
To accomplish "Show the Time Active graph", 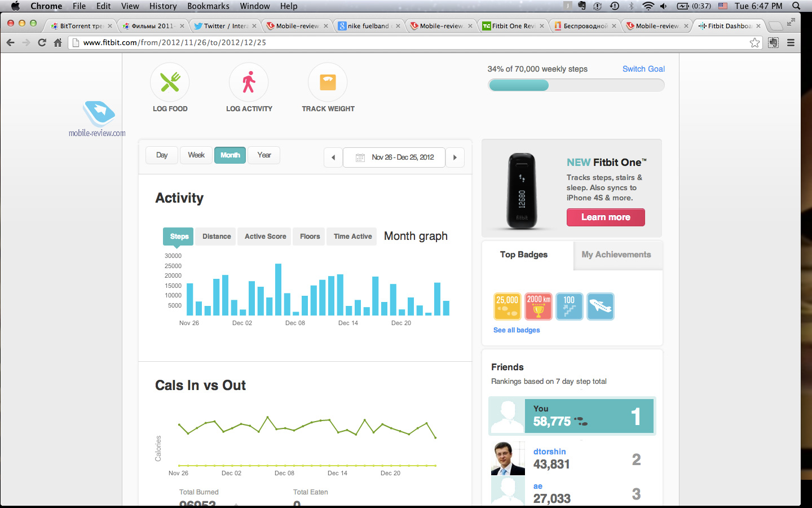I will 352,237.
